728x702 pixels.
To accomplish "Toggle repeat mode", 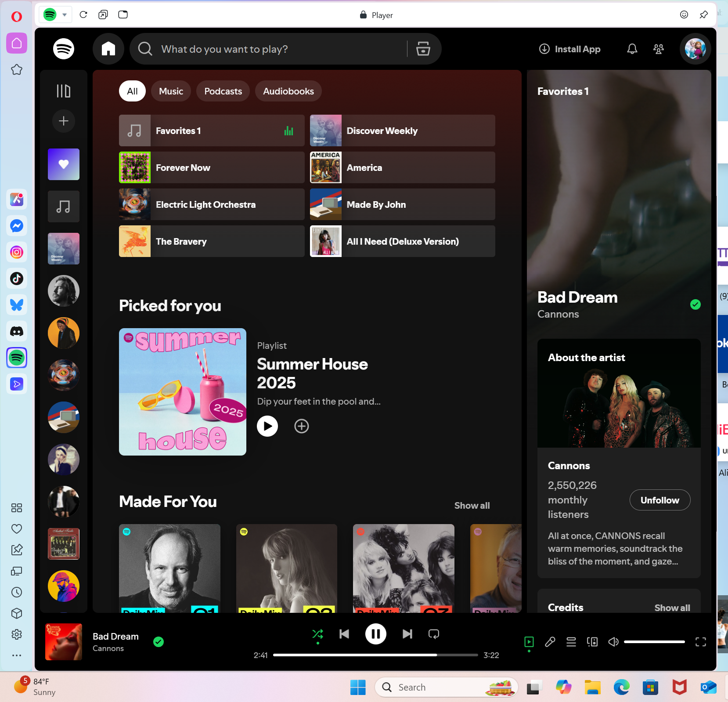I will pos(434,634).
